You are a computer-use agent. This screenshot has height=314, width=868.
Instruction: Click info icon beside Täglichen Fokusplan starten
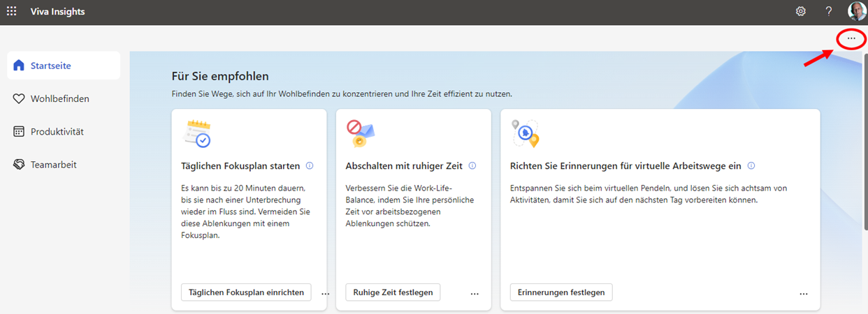pos(310,166)
